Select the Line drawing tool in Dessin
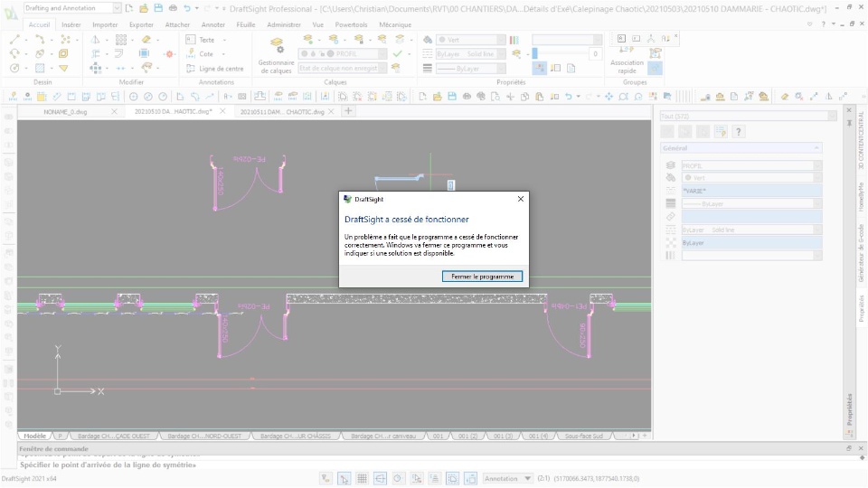The image size is (868, 488). tap(15, 39)
